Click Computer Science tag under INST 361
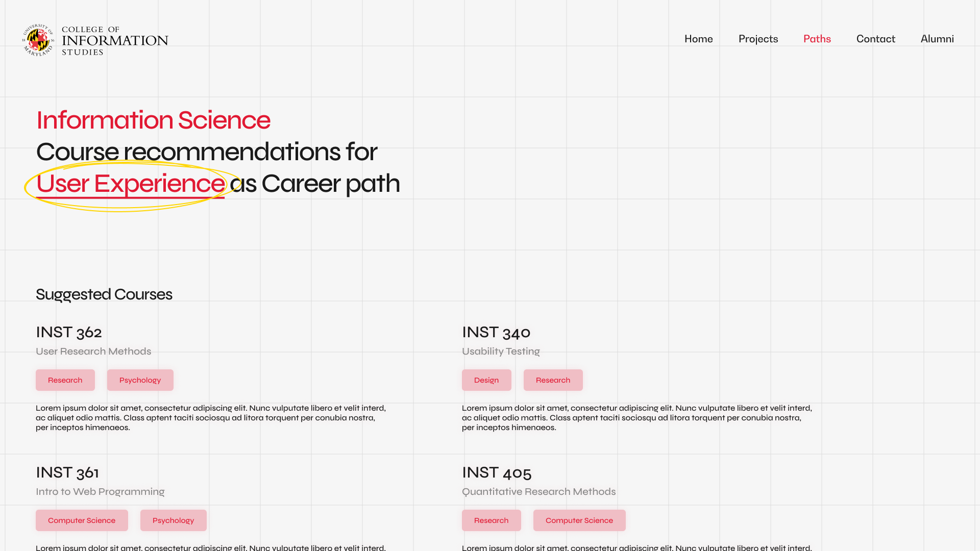The height and width of the screenshot is (551, 980). (x=82, y=520)
